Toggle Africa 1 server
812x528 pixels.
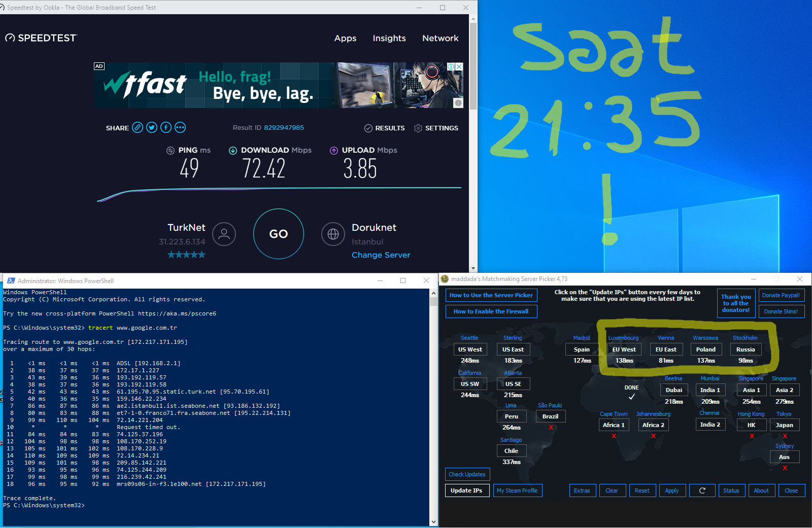pyautogui.click(x=614, y=425)
